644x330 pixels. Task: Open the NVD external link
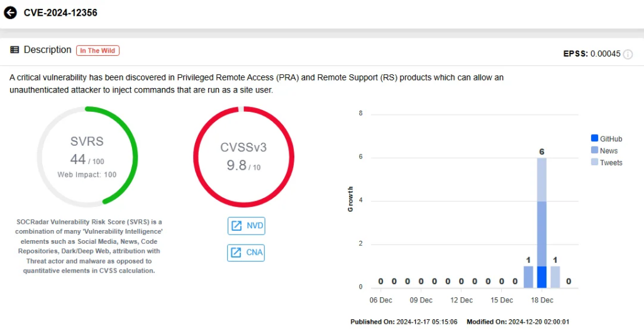247,226
